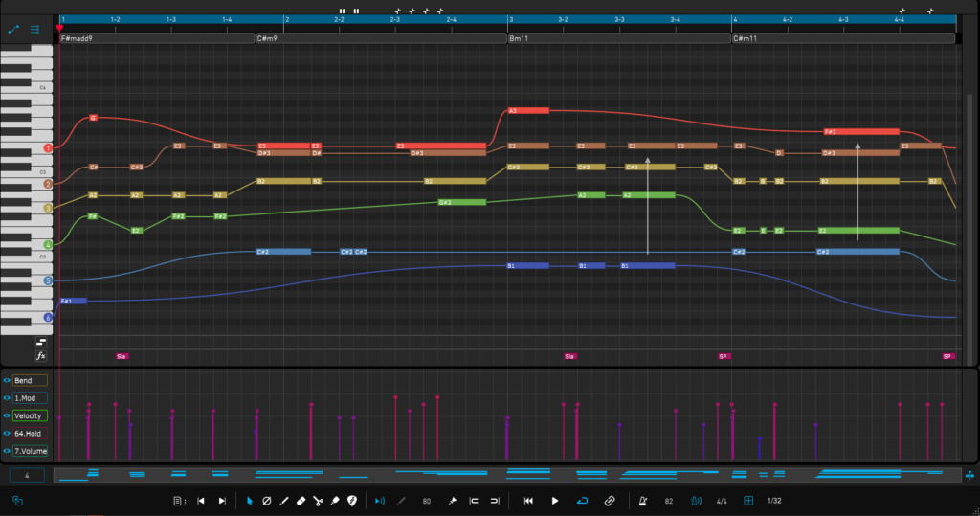Toggle visibility of the 7.Volume lane
980x516 pixels.
(7, 450)
